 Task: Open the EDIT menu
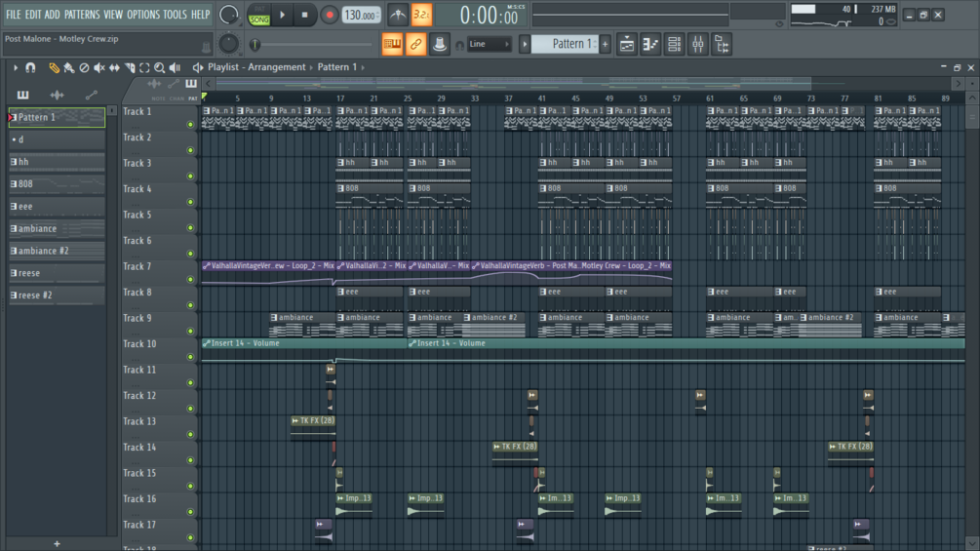tap(33, 15)
